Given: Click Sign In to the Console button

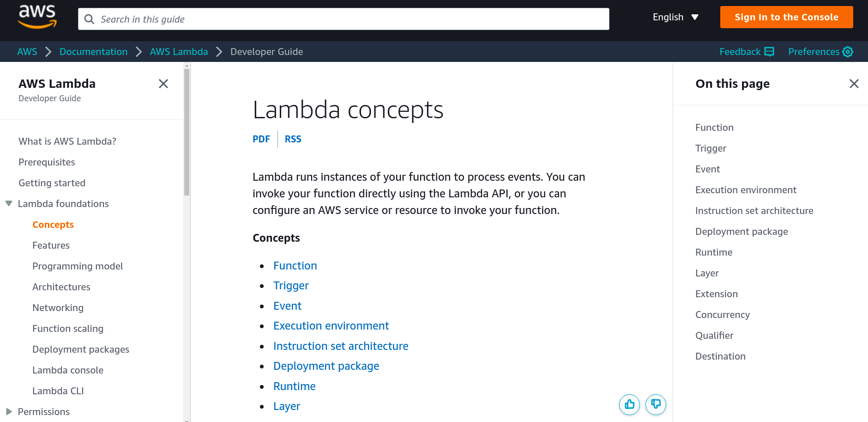Looking at the screenshot, I should 786,17.
